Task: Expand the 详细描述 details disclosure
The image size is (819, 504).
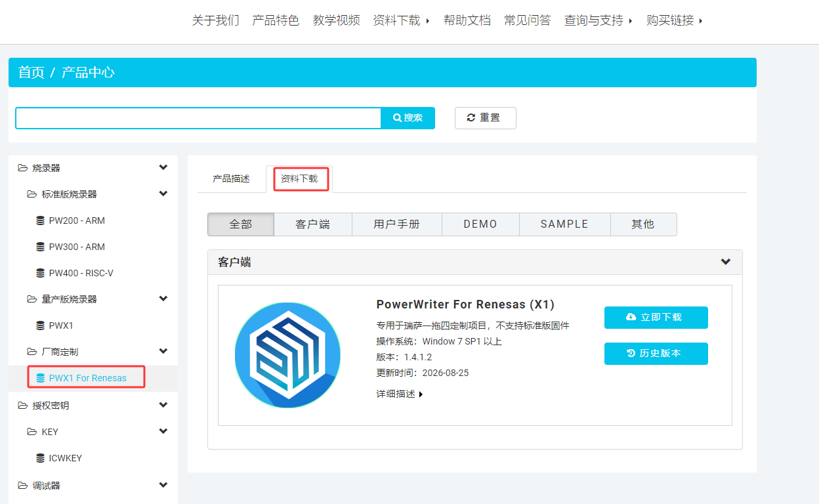Action: [400, 394]
